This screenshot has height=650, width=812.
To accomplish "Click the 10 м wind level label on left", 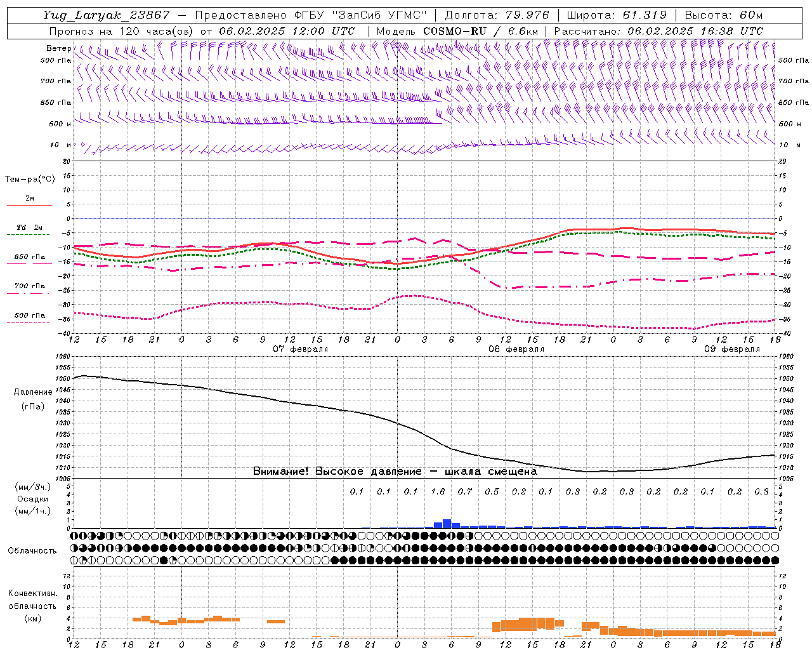I will (61, 145).
